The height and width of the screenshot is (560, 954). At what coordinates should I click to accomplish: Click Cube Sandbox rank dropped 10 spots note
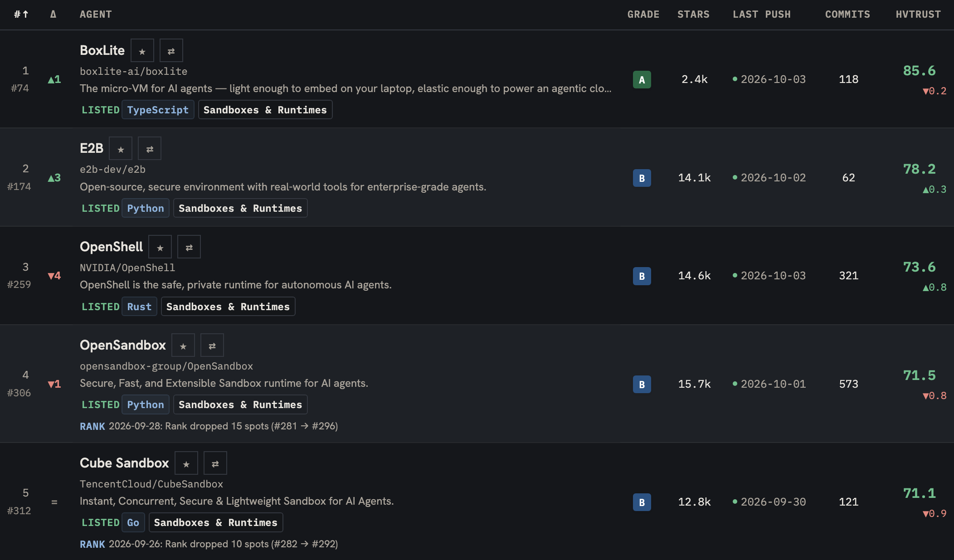click(209, 544)
